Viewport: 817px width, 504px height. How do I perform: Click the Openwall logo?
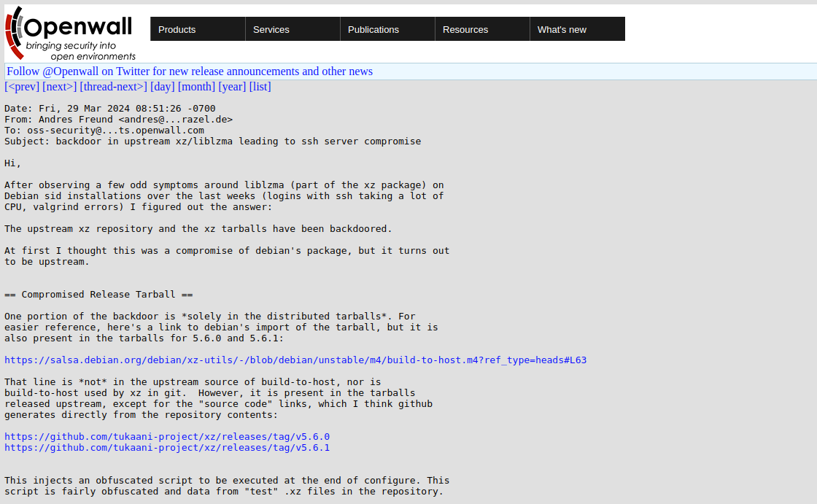point(70,34)
